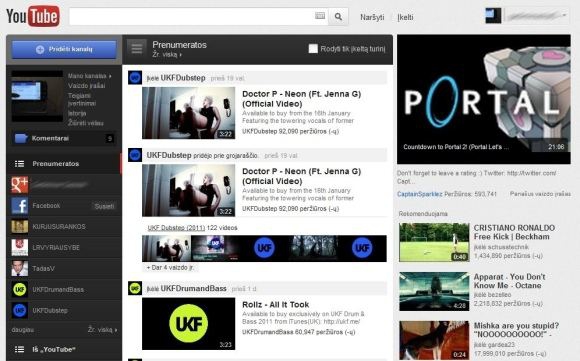Click the search magnifier button
580x361 pixels.
pyautogui.click(x=338, y=17)
